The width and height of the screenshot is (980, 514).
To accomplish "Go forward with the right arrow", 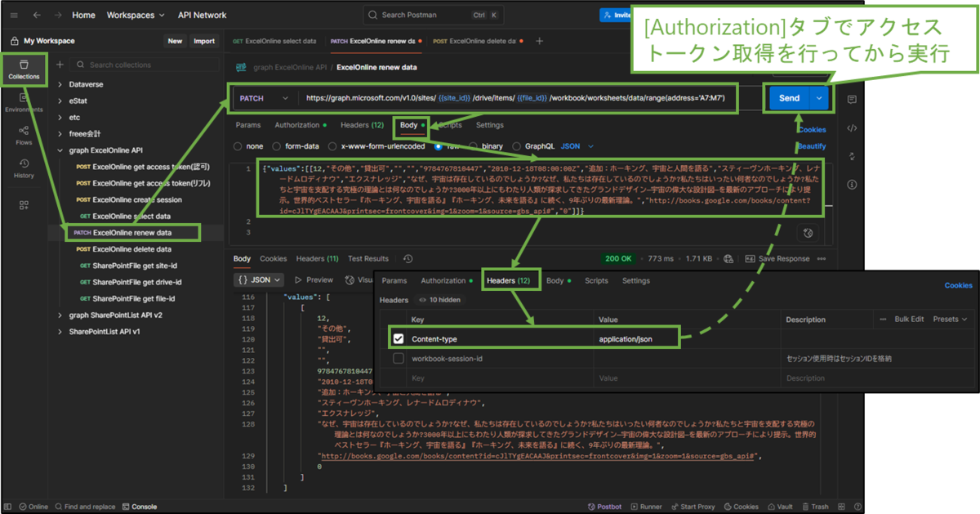I will coord(57,15).
